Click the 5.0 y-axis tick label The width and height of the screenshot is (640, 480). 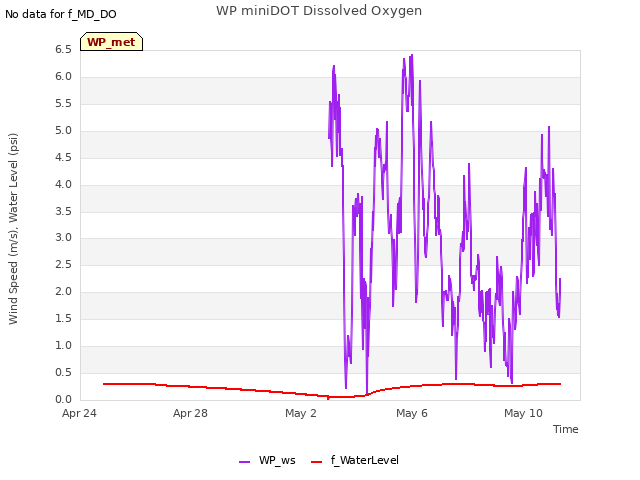click(63, 131)
